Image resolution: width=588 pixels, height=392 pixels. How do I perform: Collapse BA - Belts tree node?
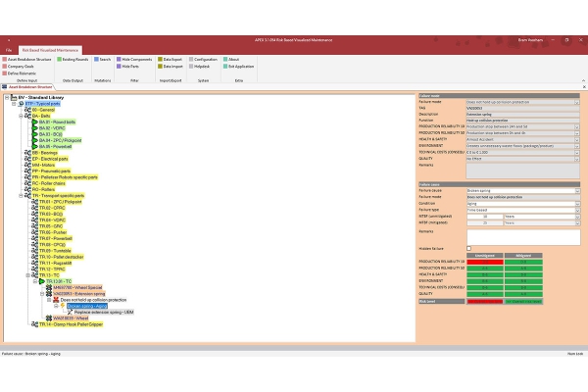(x=21, y=116)
